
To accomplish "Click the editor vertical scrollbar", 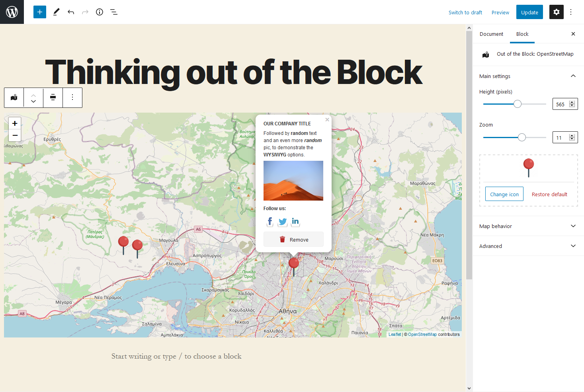I will (469, 155).
